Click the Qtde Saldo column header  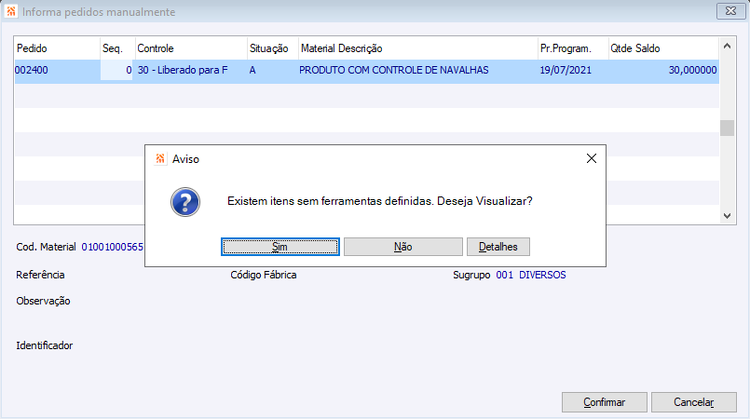click(x=663, y=48)
